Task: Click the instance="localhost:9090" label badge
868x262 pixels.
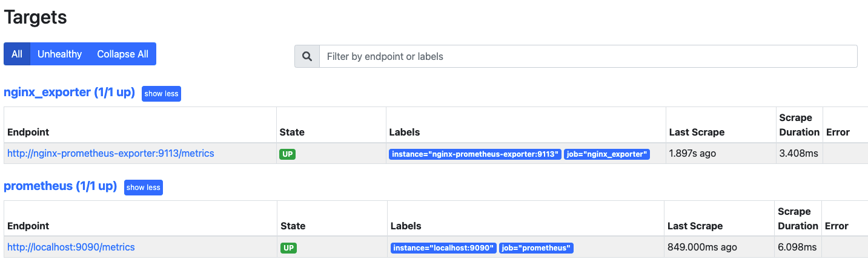Action: click(444, 248)
